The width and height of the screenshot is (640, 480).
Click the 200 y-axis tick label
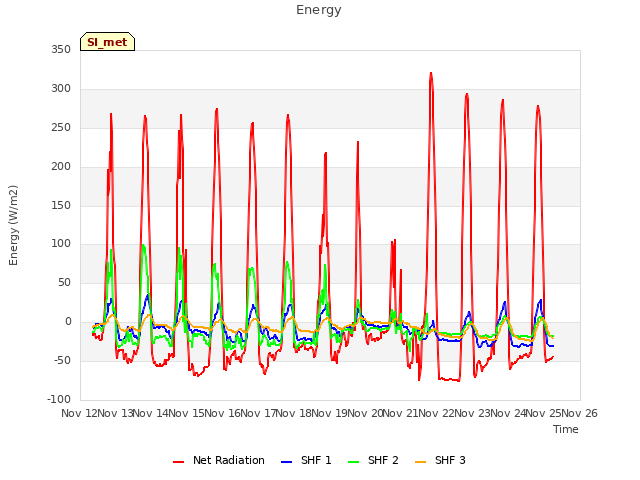[61, 167]
